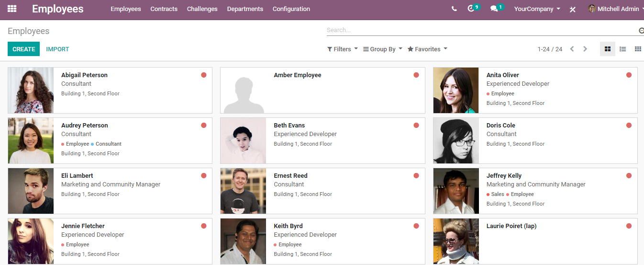Click Audrey Peterson's red status dot
Image resolution: width=644 pixels, height=265 pixels.
pos(204,126)
